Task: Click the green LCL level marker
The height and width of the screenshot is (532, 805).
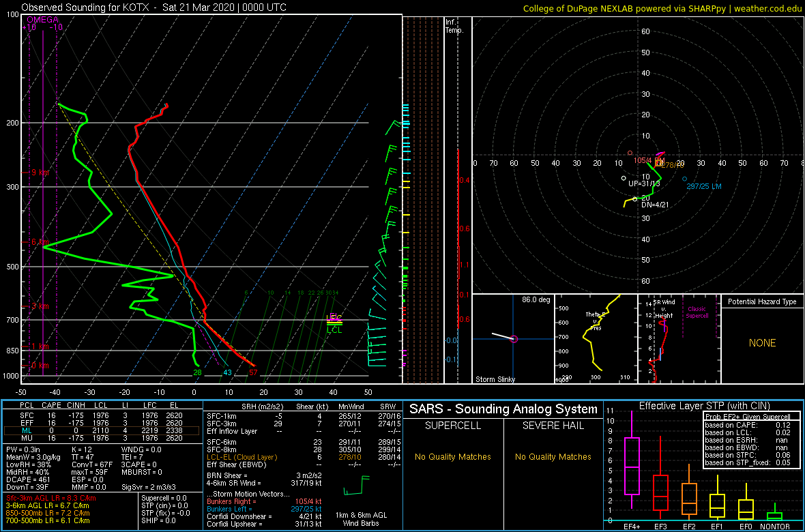Action: [334, 330]
